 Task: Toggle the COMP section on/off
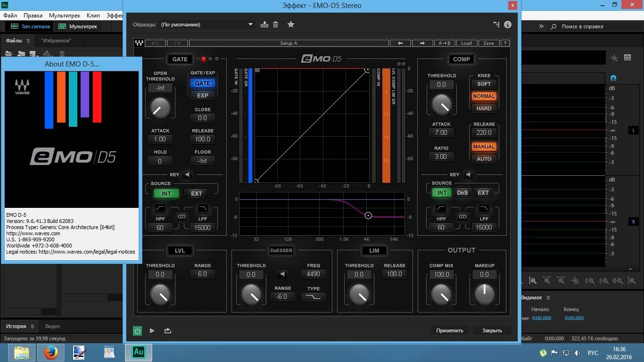pos(461,59)
